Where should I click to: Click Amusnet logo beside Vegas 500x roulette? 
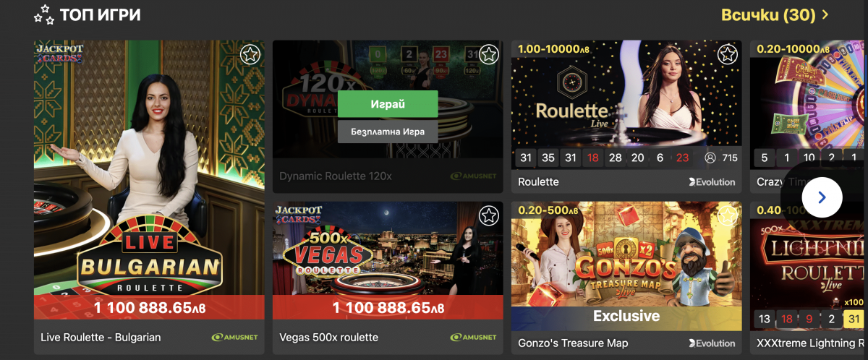click(x=473, y=338)
